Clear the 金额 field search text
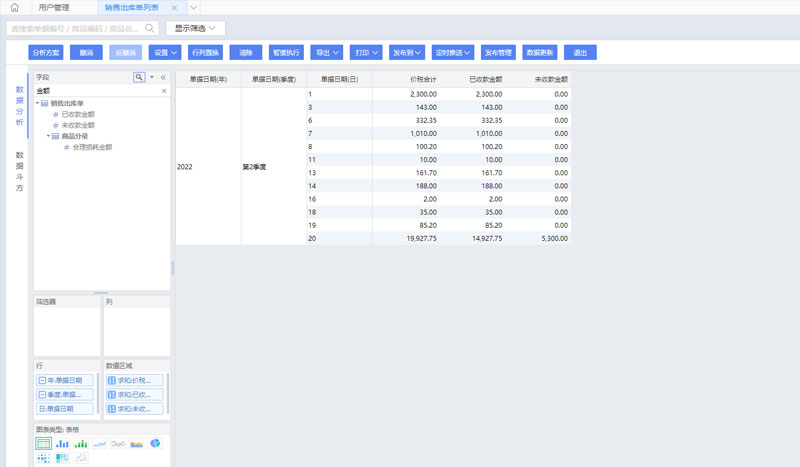Viewport: 800px width, 467px height. tap(164, 91)
